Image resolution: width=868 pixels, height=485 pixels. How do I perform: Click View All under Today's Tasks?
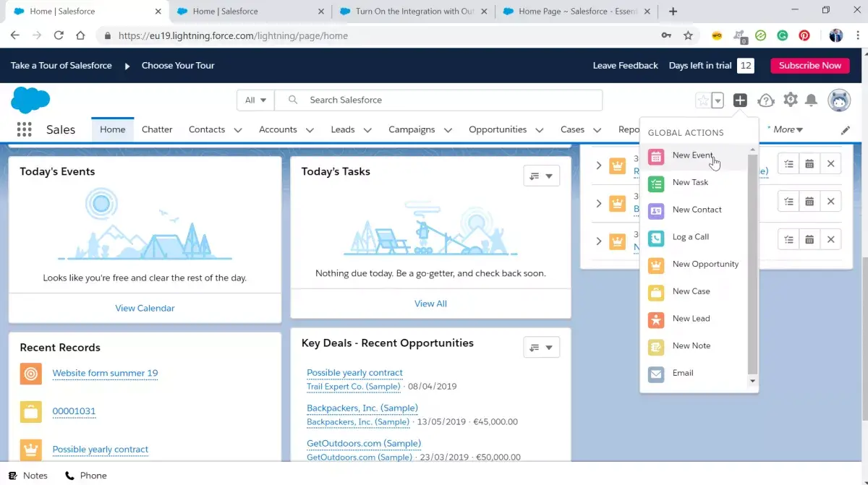430,304
